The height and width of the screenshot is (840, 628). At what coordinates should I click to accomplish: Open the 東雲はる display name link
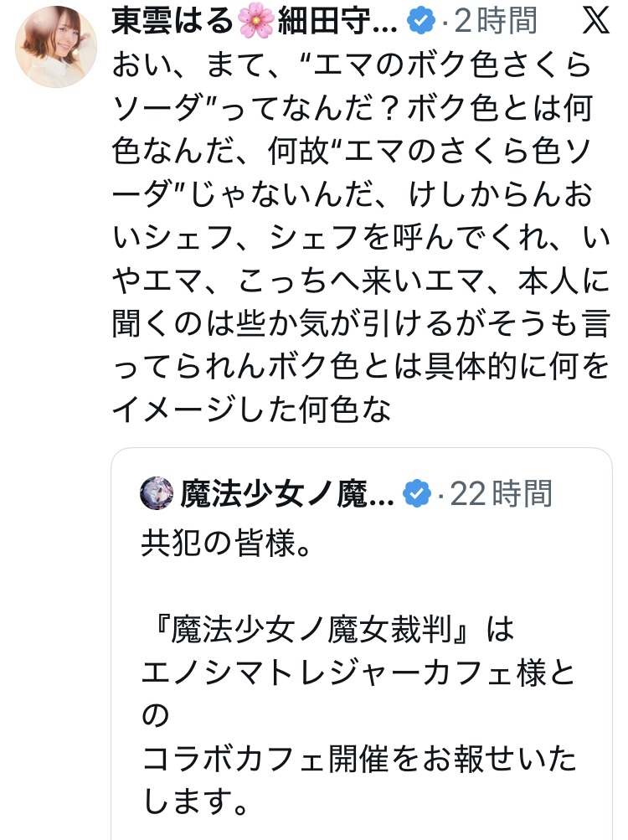171,22
